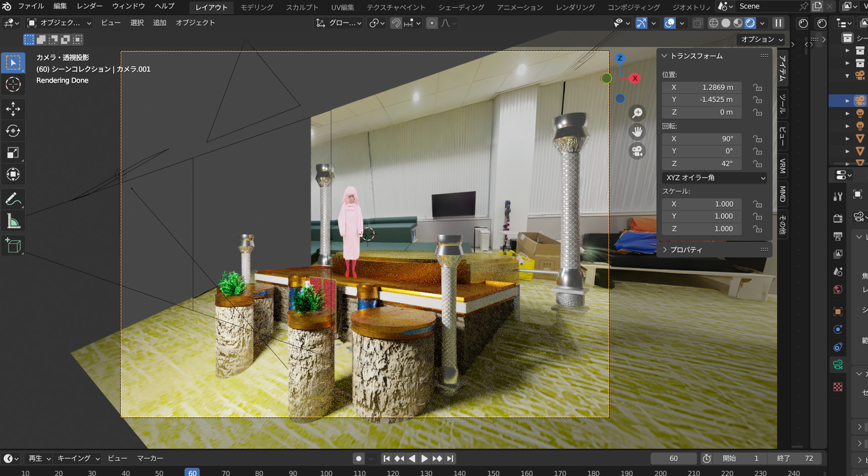The height and width of the screenshot is (476, 868).
Task: Select the Scale tool
Action: pos(13,152)
